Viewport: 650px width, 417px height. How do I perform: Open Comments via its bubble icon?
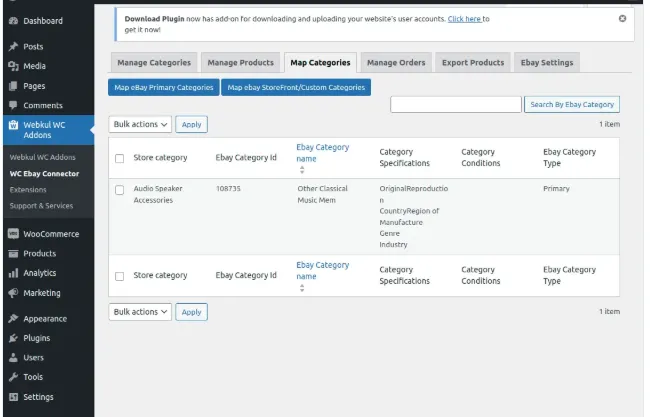(x=12, y=105)
